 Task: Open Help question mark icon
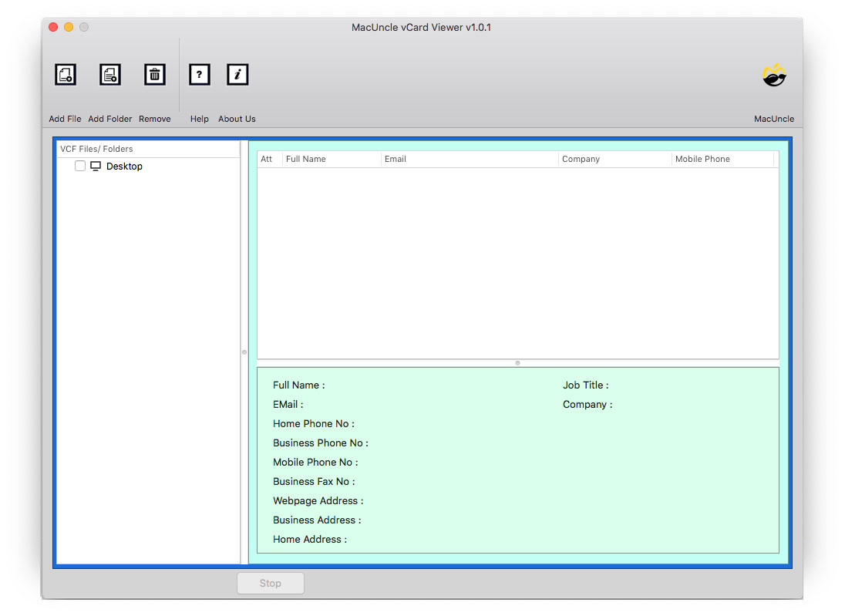coord(200,75)
